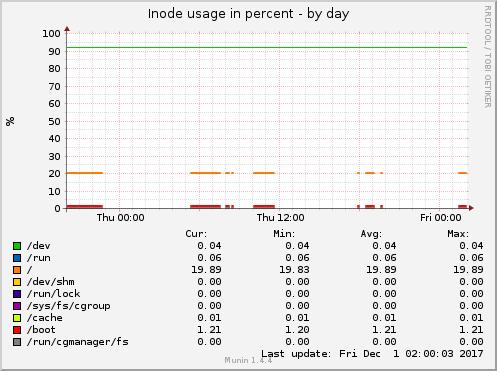The height and width of the screenshot is (371, 497).
Task: Click the /run/cgmanager/fs legend label
Action: tap(78, 342)
